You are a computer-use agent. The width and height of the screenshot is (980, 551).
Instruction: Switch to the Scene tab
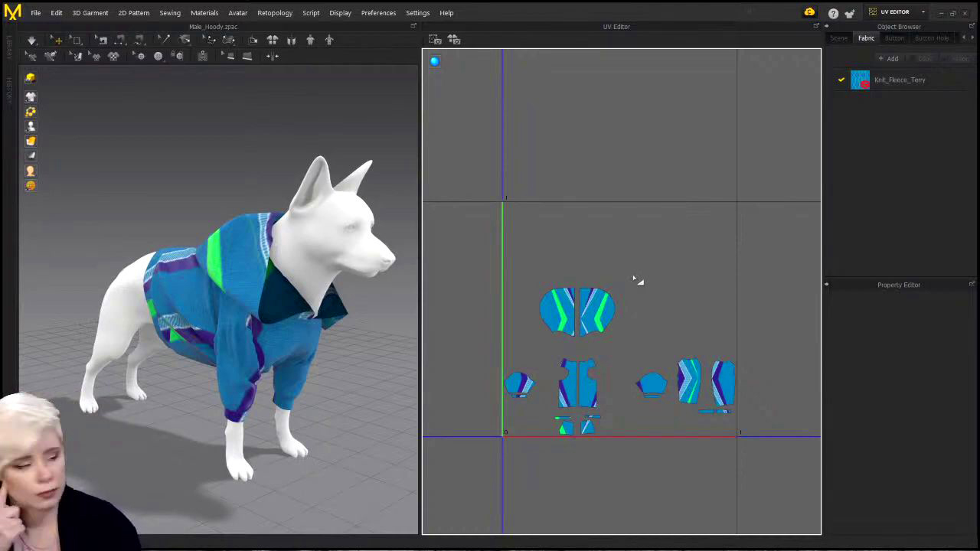[839, 38]
